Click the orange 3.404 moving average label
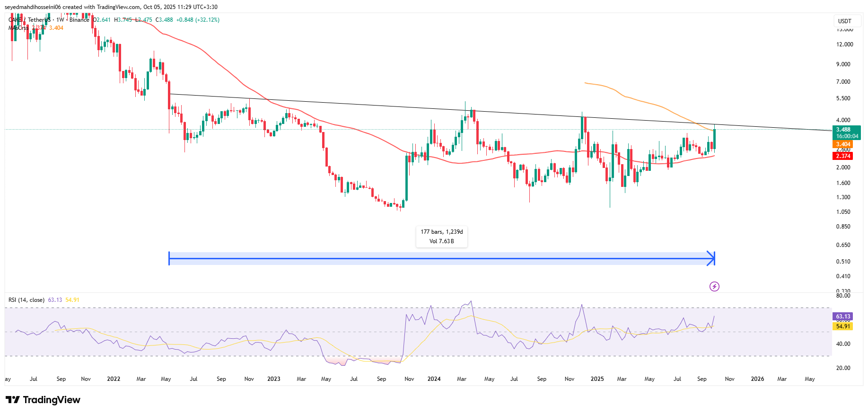The width and height of the screenshot is (868, 414). [x=843, y=144]
